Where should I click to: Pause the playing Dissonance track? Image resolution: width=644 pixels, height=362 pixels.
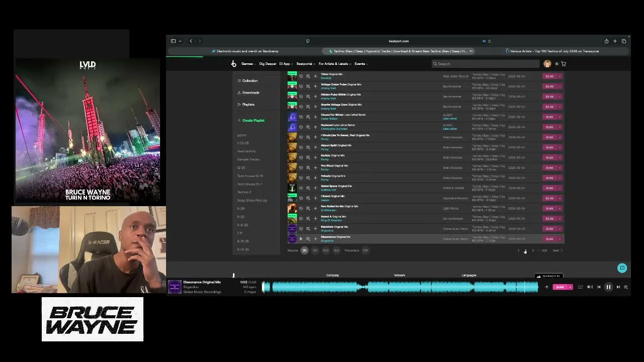608,287
